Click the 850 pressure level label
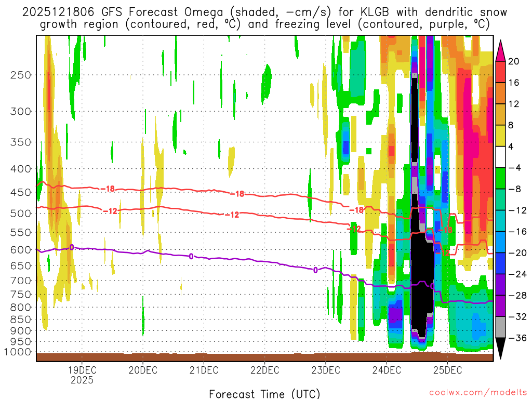 pos(21,320)
